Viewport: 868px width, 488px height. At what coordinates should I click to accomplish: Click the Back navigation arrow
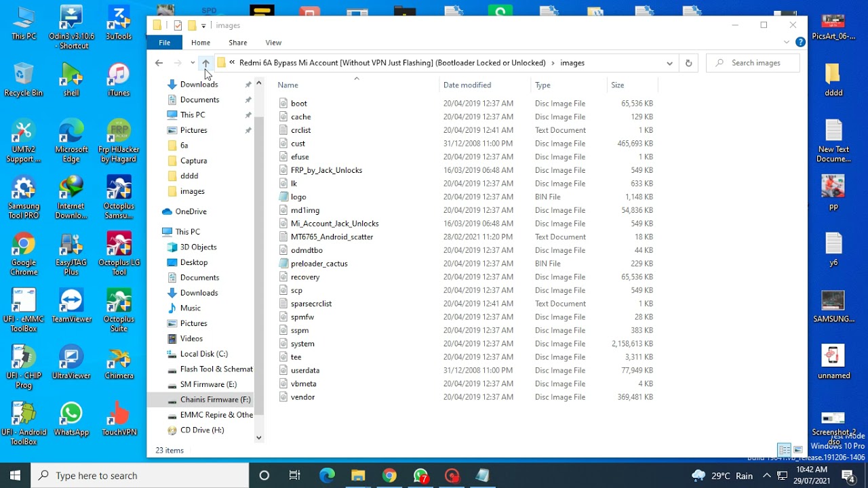(159, 63)
